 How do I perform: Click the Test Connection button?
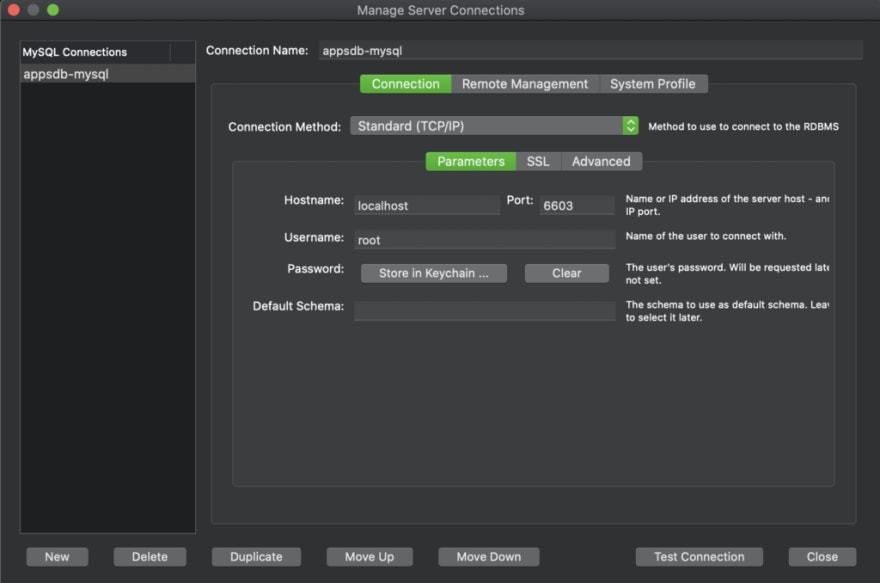pyautogui.click(x=699, y=557)
